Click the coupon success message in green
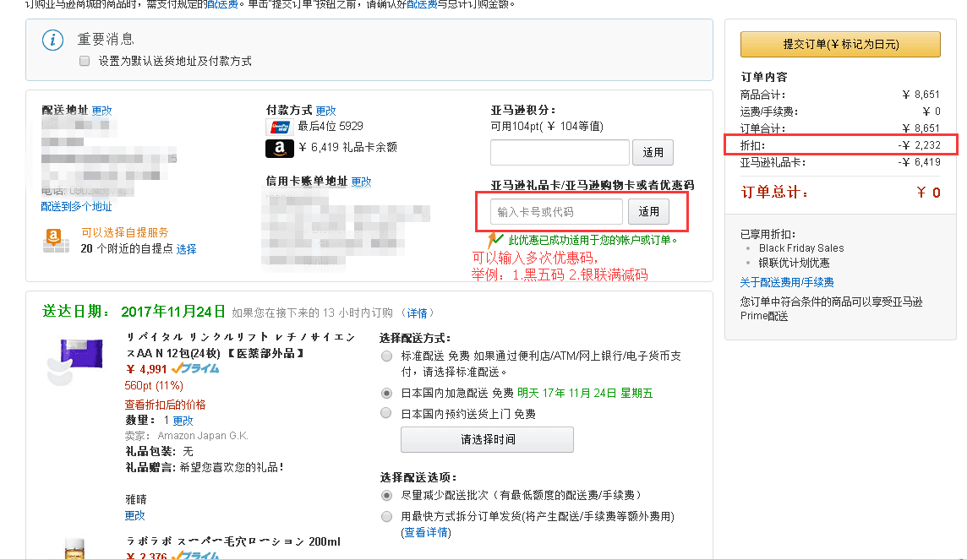The width and height of the screenshot is (967, 560). (593, 240)
